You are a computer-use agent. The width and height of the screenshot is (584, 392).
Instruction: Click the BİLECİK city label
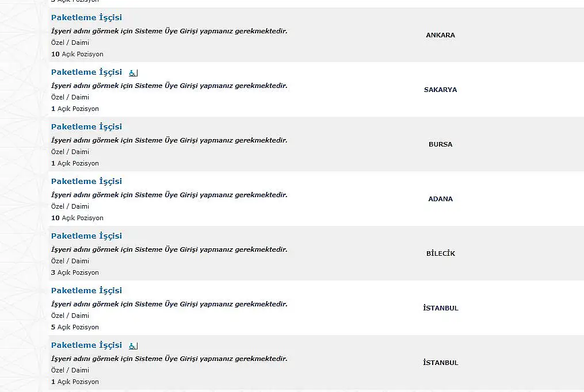[x=441, y=253]
